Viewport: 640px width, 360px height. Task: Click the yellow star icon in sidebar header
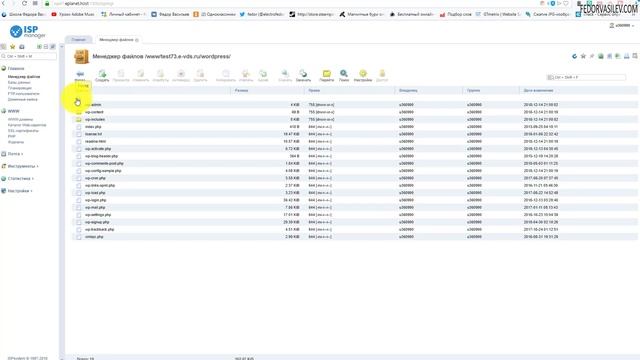click(x=13, y=47)
